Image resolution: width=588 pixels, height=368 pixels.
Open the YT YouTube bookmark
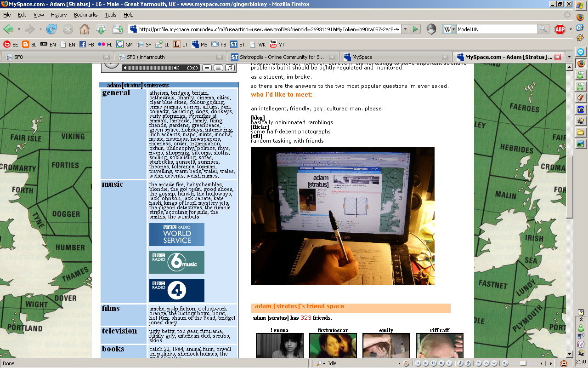click(x=277, y=44)
